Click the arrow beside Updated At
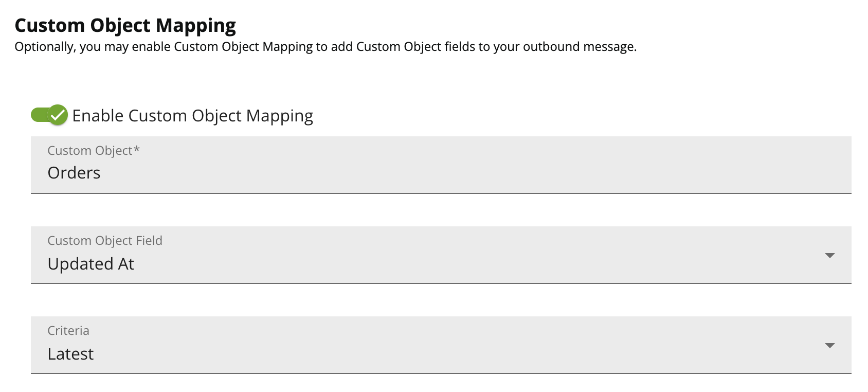This screenshot has height=392, width=868. pyautogui.click(x=829, y=256)
